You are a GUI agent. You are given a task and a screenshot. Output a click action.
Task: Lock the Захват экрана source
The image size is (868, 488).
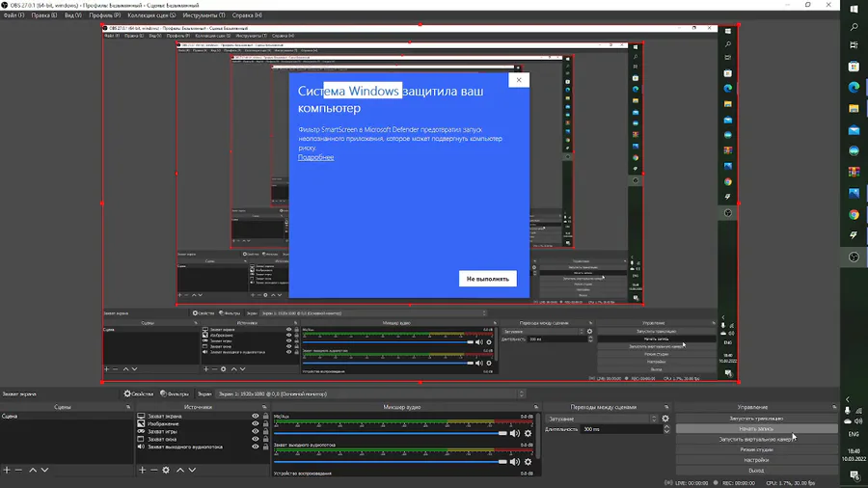coord(266,416)
